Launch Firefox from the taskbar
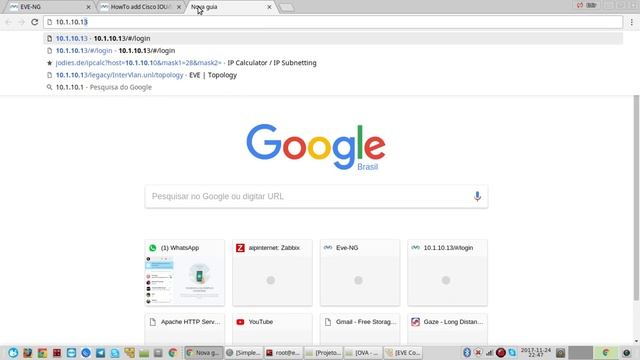640x360 pixels. tap(27, 353)
